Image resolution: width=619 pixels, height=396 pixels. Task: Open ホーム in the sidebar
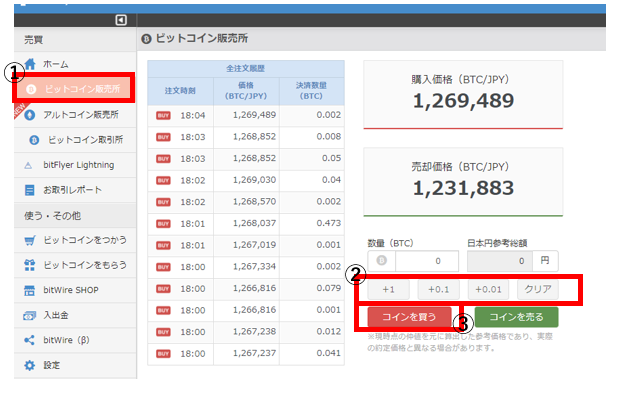point(75,64)
